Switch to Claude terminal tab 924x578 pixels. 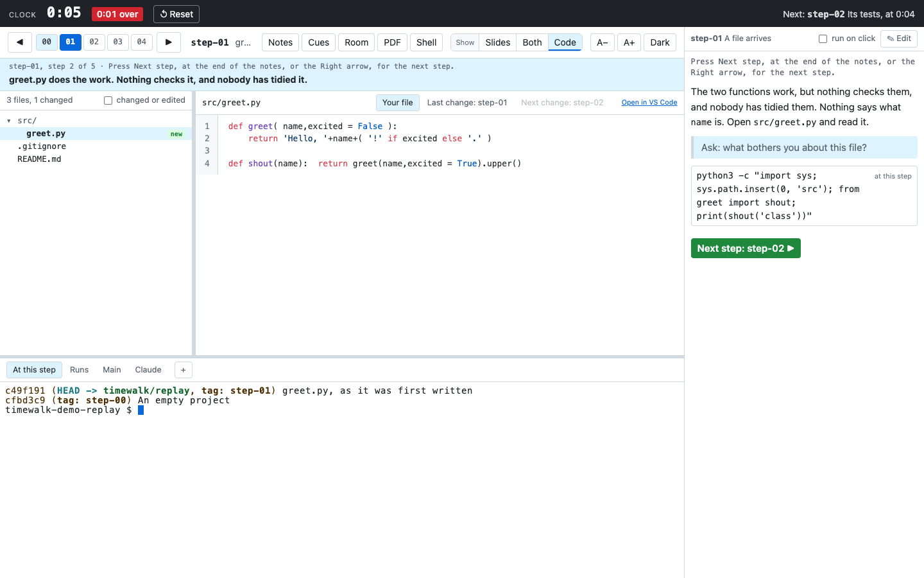pyautogui.click(x=148, y=370)
